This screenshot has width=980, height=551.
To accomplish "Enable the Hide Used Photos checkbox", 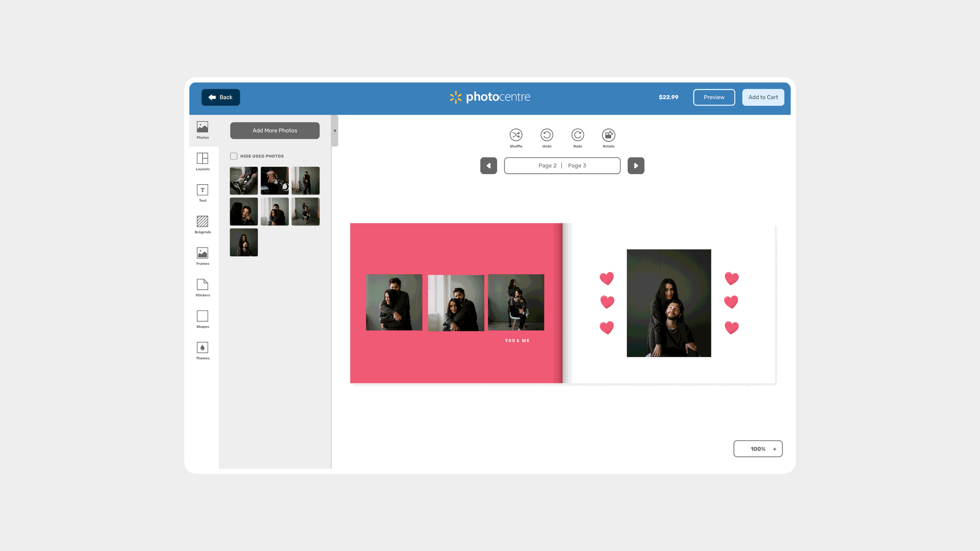I will [234, 156].
